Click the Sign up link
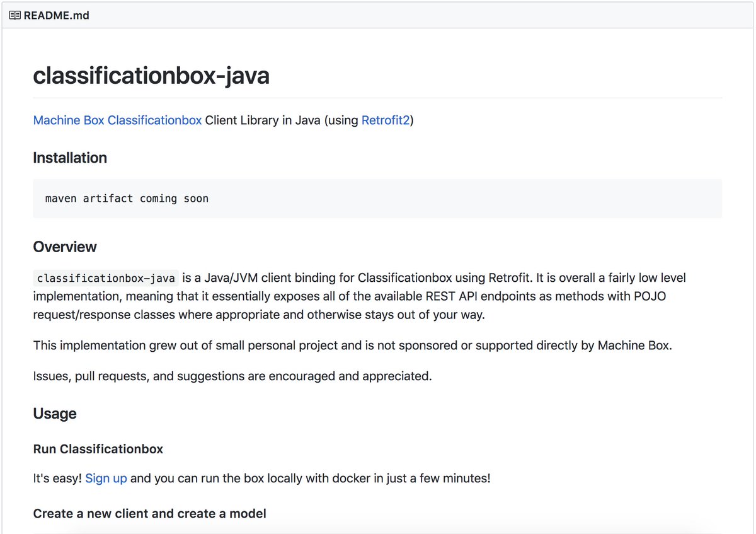This screenshot has width=756, height=534. (106, 478)
